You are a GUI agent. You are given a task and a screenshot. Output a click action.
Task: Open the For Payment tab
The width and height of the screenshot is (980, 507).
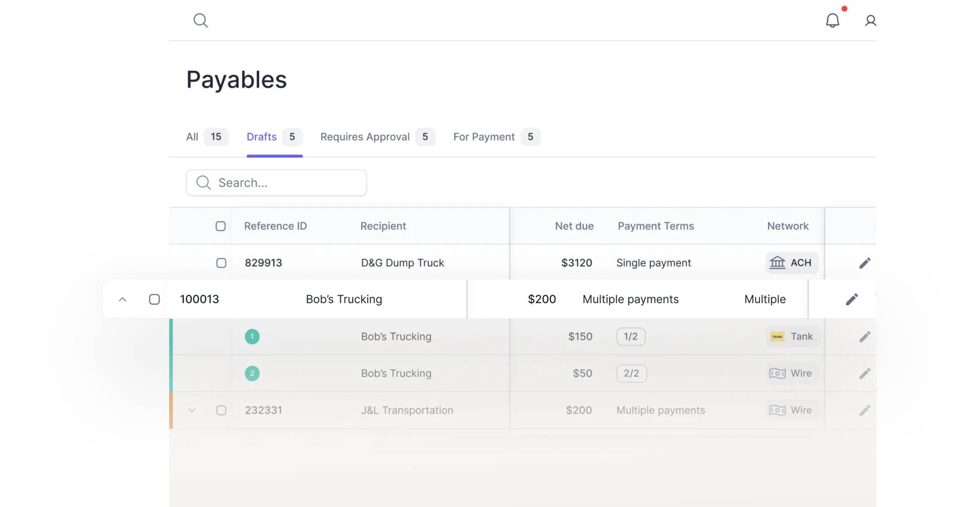[484, 137]
